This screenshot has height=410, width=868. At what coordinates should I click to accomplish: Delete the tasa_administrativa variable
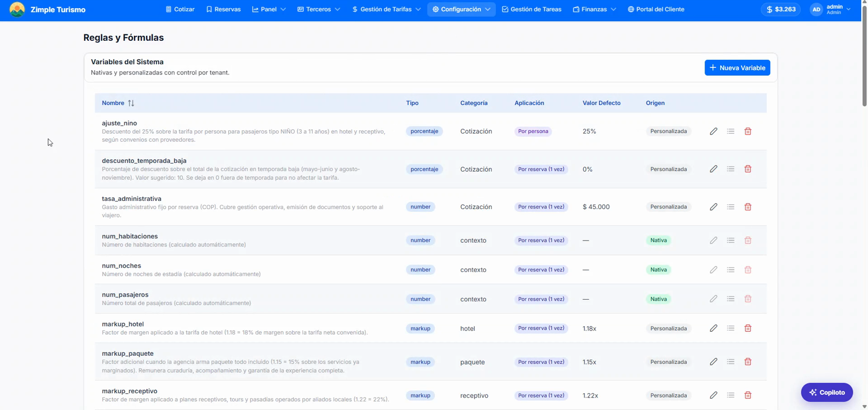click(x=748, y=207)
